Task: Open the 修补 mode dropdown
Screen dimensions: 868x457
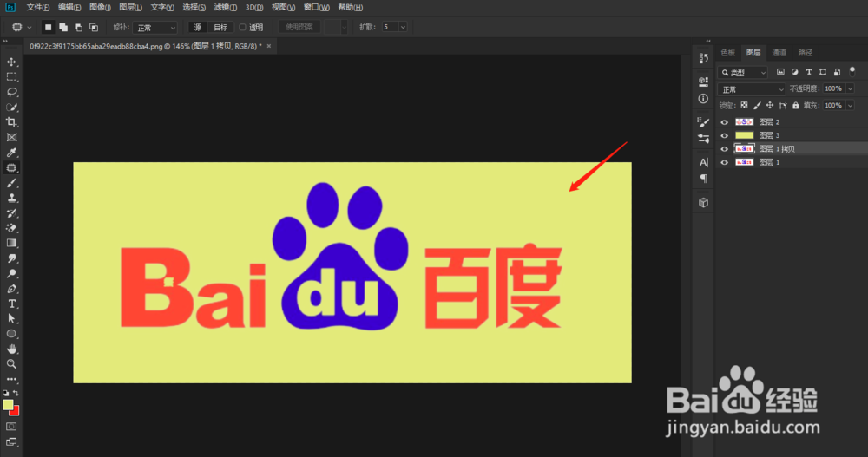Action: (x=155, y=27)
